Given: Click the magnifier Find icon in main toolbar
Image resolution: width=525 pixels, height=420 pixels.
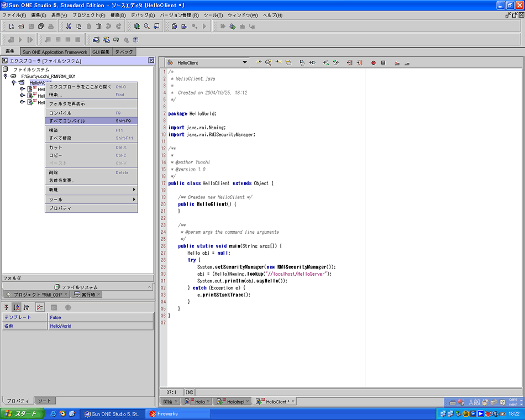Looking at the screenshot, I should [147, 26].
